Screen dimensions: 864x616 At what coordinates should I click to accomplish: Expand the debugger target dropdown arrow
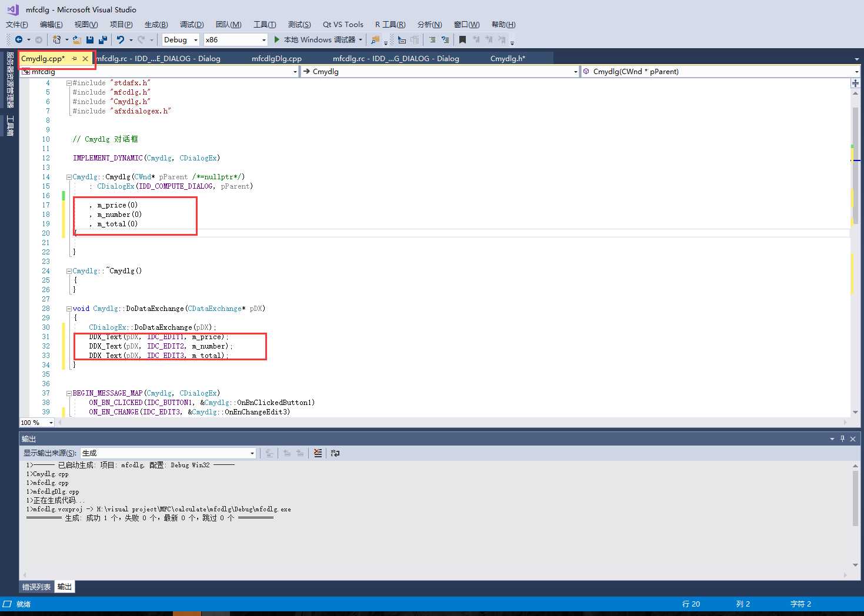360,39
